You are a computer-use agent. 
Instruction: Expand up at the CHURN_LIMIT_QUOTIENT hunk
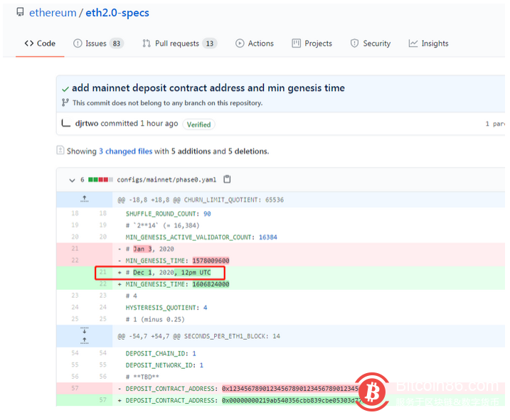84,199
